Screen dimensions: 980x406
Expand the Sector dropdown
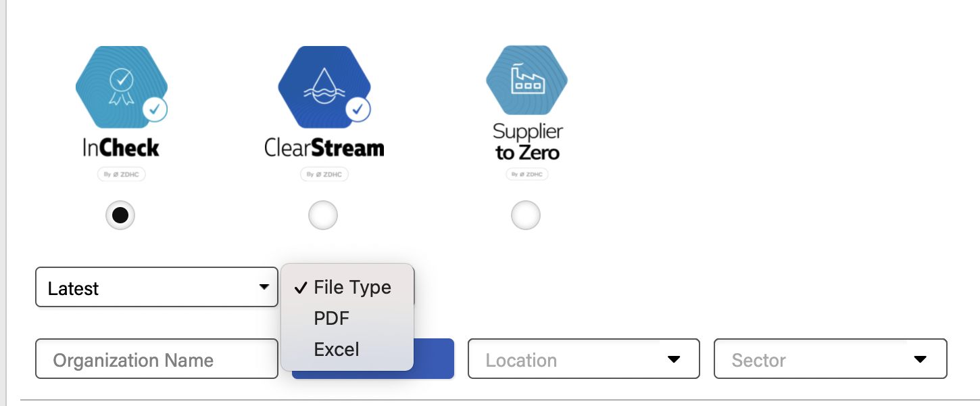click(830, 359)
